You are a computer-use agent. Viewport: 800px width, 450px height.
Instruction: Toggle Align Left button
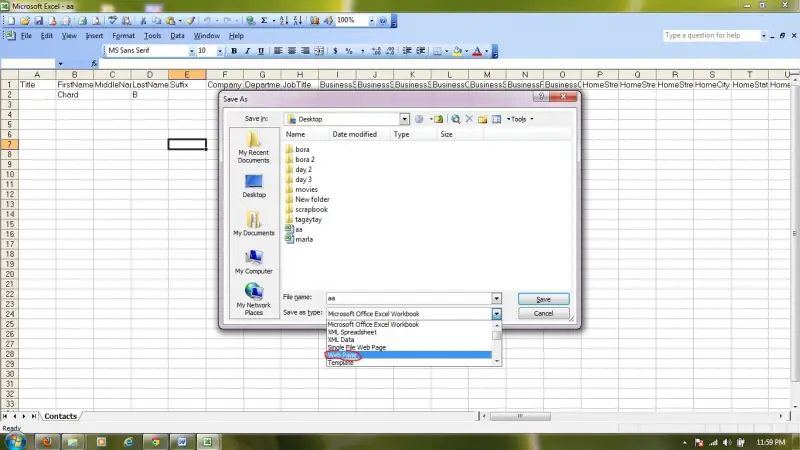click(278, 51)
